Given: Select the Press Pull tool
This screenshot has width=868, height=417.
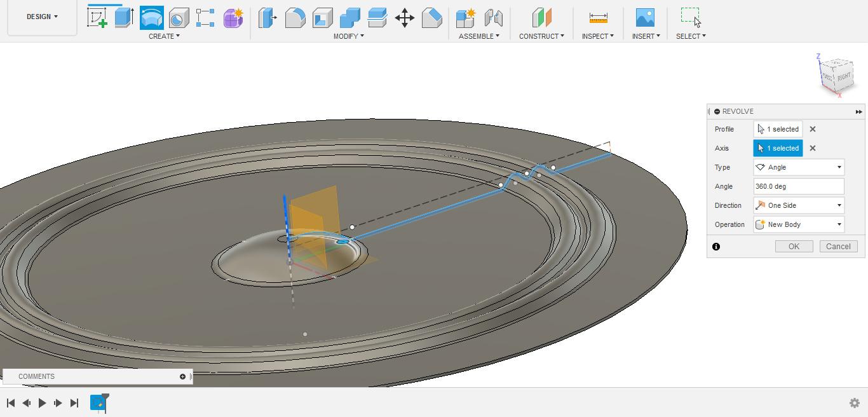Looking at the screenshot, I should [x=267, y=17].
